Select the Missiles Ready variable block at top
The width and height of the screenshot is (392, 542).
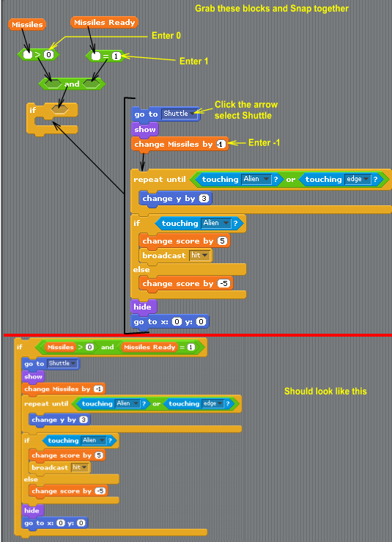(104, 23)
